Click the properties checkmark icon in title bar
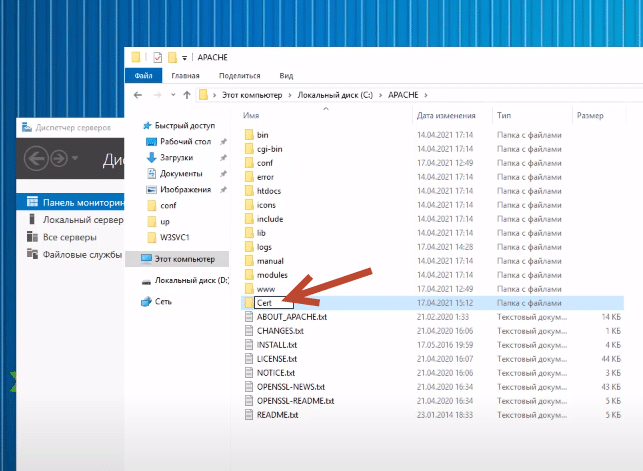The image size is (643, 471). point(157,57)
